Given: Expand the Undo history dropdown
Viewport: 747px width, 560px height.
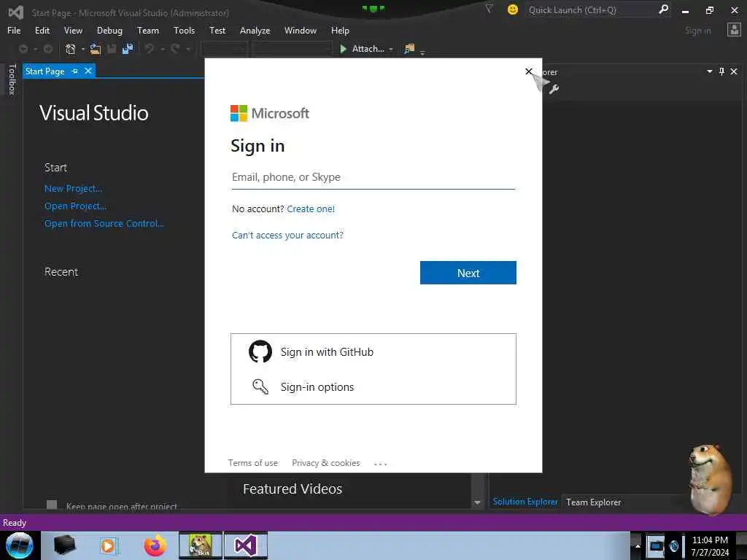Looking at the screenshot, I should pos(163,49).
